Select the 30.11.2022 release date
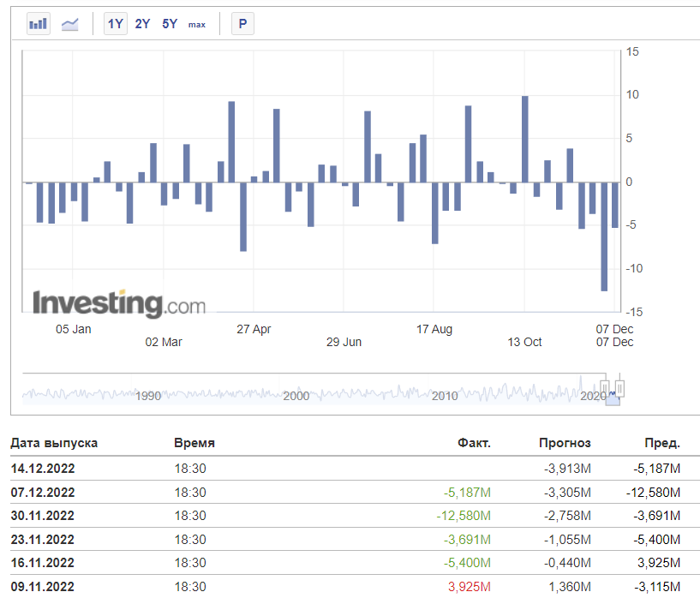The width and height of the screenshot is (700, 598). click(x=42, y=516)
